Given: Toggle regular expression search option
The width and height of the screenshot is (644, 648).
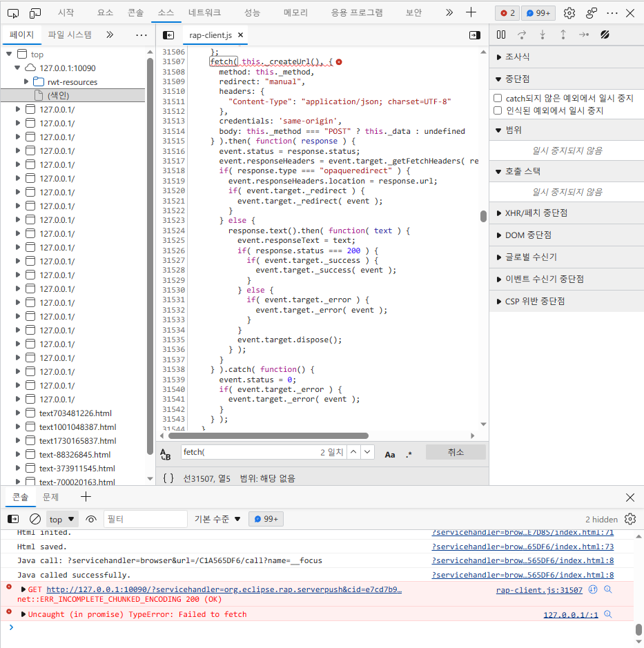Looking at the screenshot, I should pos(409,455).
